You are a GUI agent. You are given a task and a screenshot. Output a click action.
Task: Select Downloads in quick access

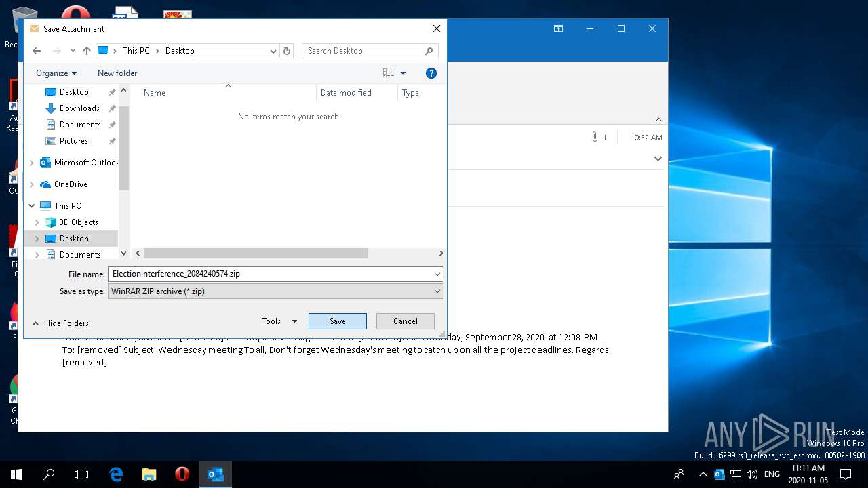click(79, 108)
